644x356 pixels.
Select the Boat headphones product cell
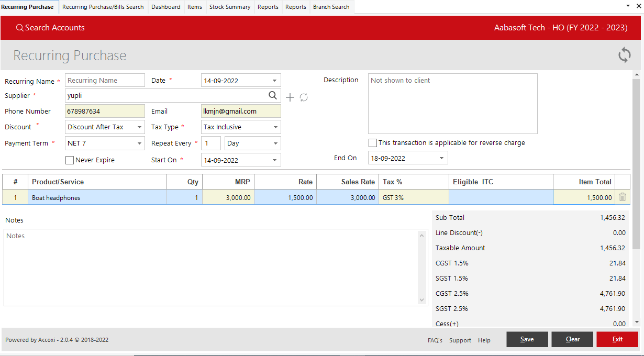(x=97, y=197)
